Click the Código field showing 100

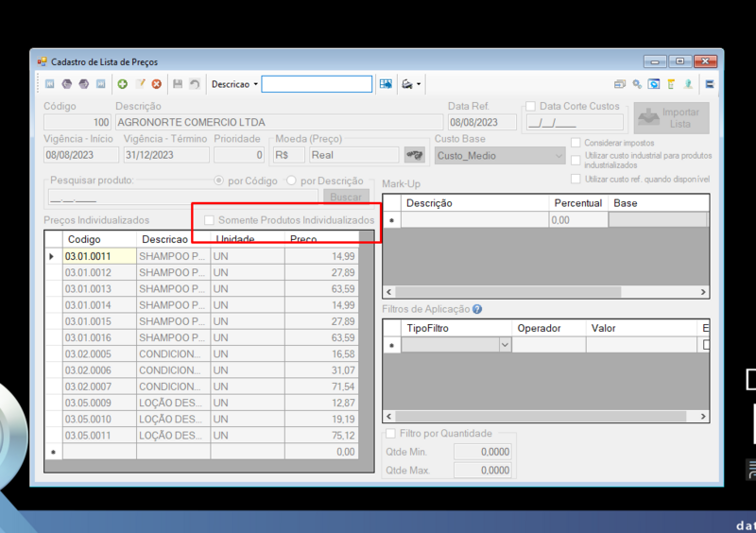coord(77,122)
